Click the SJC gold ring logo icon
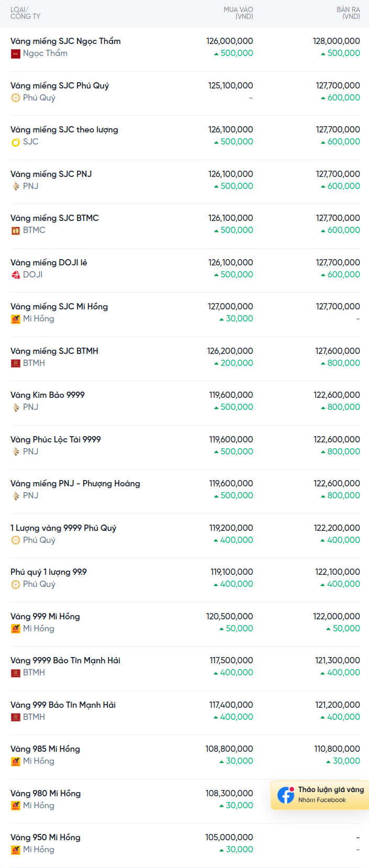 point(16,142)
